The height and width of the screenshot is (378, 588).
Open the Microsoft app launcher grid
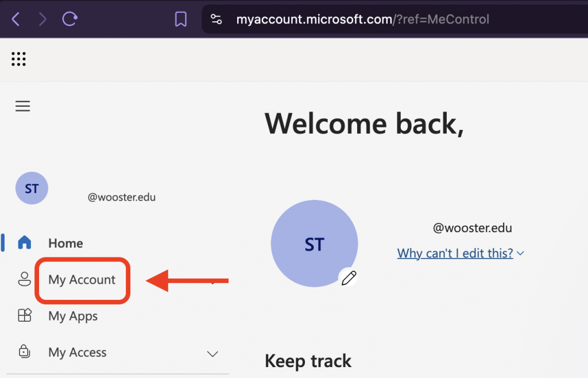18,59
